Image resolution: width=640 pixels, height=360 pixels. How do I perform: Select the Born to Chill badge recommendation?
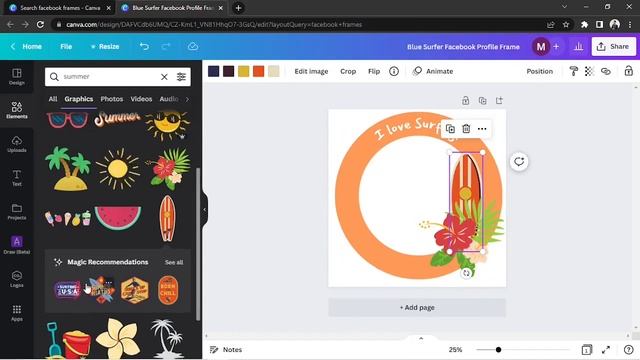click(x=168, y=290)
